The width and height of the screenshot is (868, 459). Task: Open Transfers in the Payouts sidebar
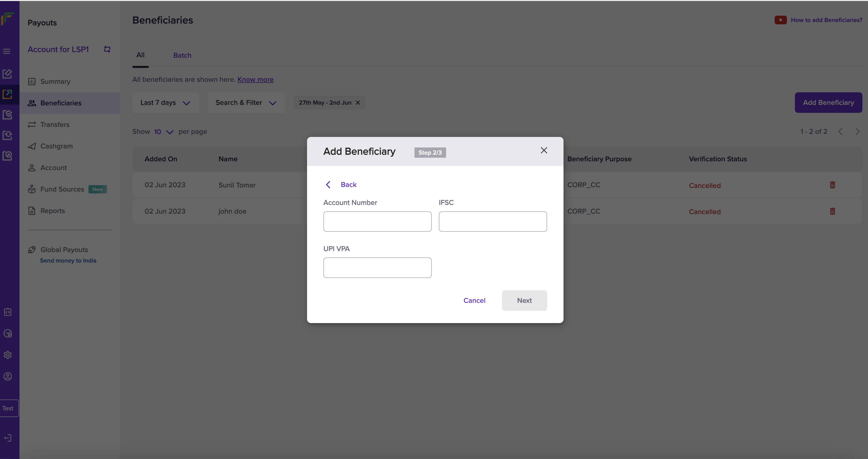[x=55, y=125]
